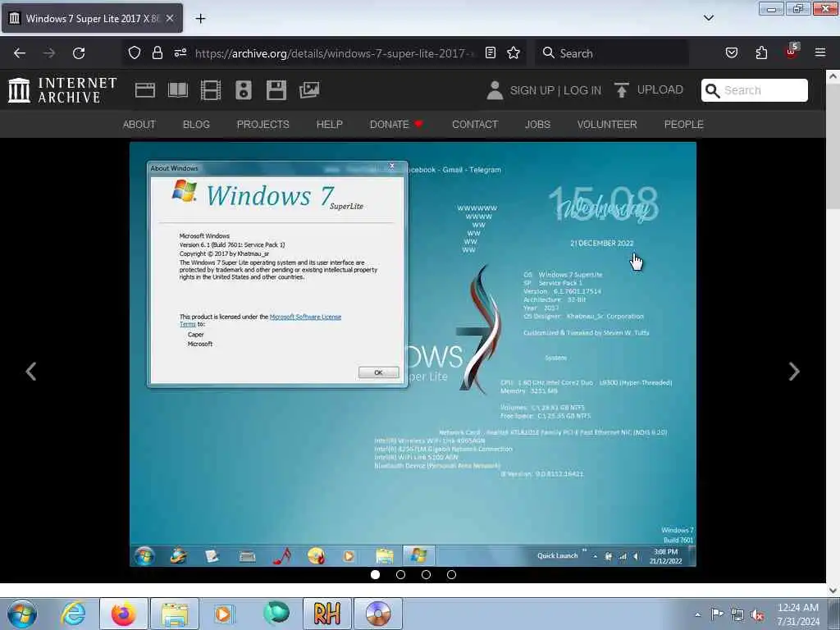Click the UPLOAD link text

[x=660, y=89]
